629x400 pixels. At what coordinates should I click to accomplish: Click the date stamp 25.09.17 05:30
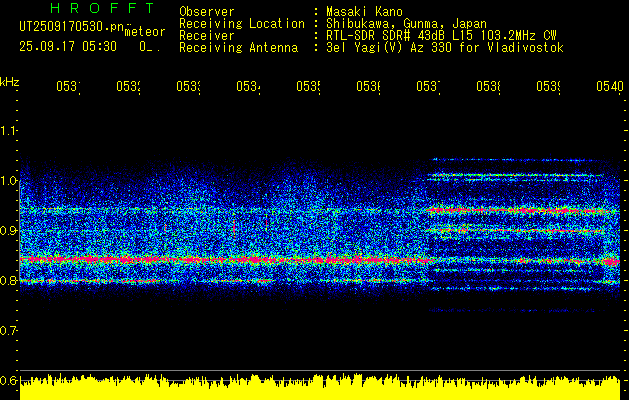[68, 47]
